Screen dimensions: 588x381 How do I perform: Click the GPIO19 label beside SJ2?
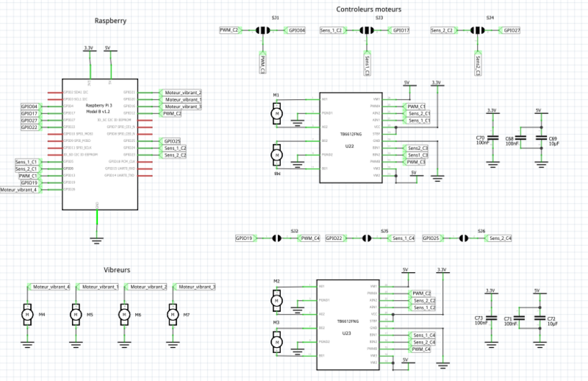[x=244, y=238]
